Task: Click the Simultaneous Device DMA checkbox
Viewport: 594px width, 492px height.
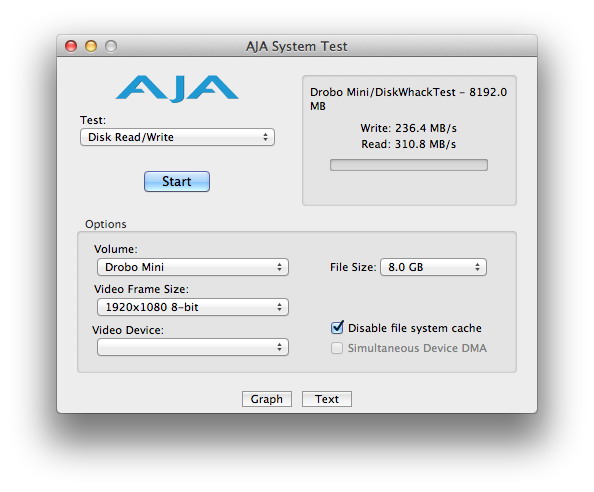Action: [337, 348]
